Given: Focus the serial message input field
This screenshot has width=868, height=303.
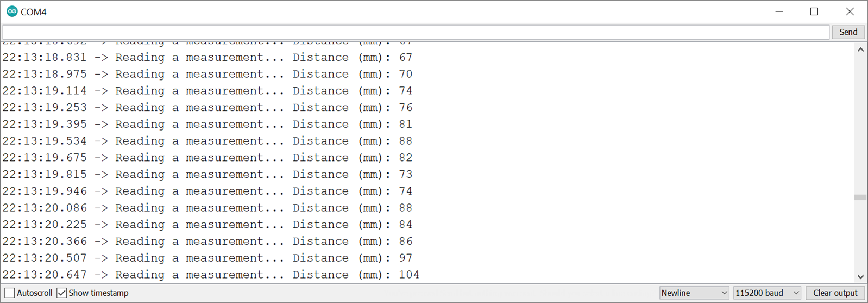Looking at the screenshot, I should [416, 32].
